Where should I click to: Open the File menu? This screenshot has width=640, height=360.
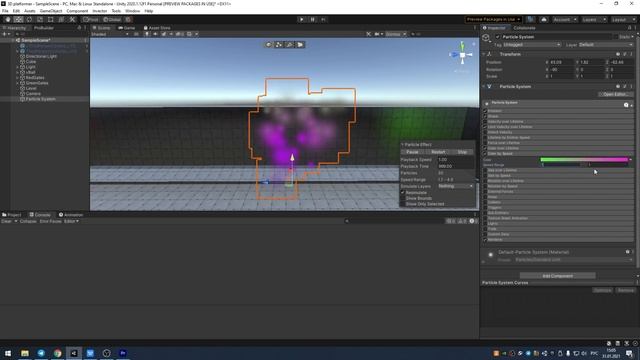coord(5,11)
